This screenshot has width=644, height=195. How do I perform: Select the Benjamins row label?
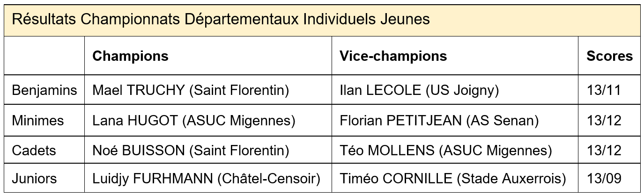pos(44,90)
